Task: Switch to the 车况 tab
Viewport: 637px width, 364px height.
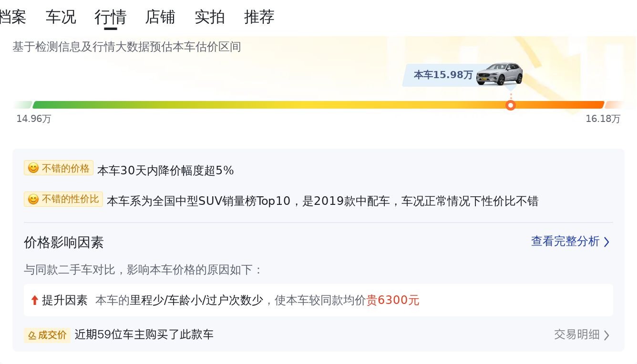Action: click(61, 17)
